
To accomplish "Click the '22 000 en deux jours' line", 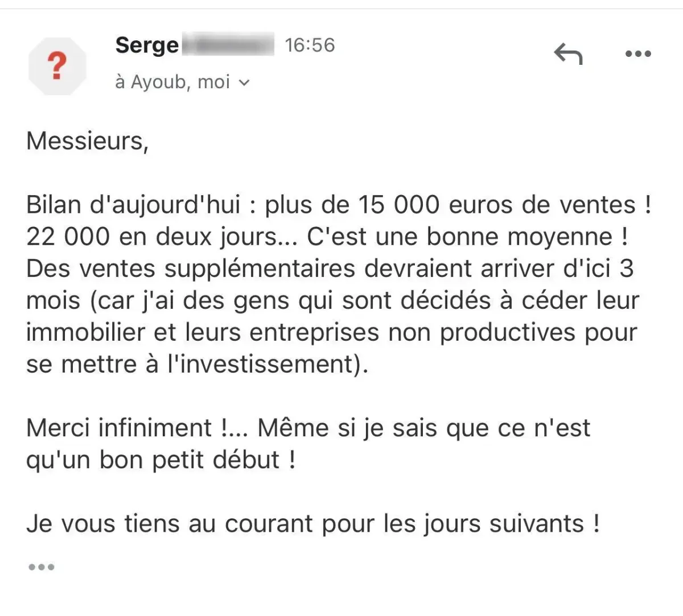I will click(327, 237).
